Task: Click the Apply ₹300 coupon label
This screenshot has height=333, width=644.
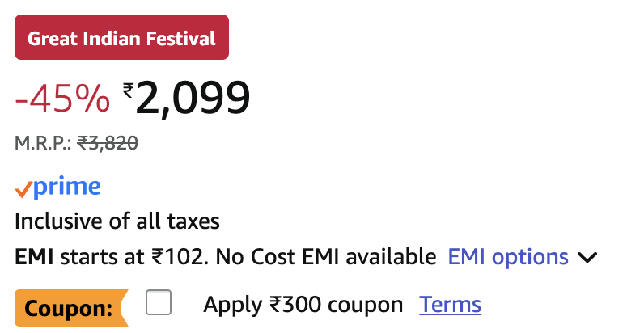Action: pos(303,305)
